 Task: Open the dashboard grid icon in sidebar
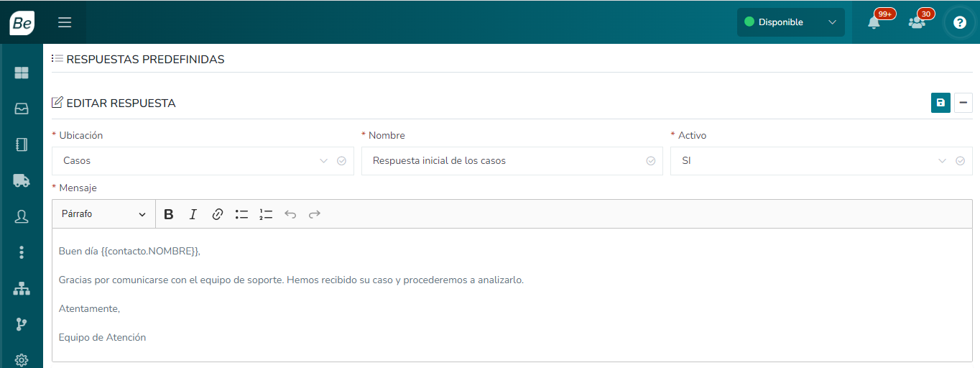(x=22, y=73)
